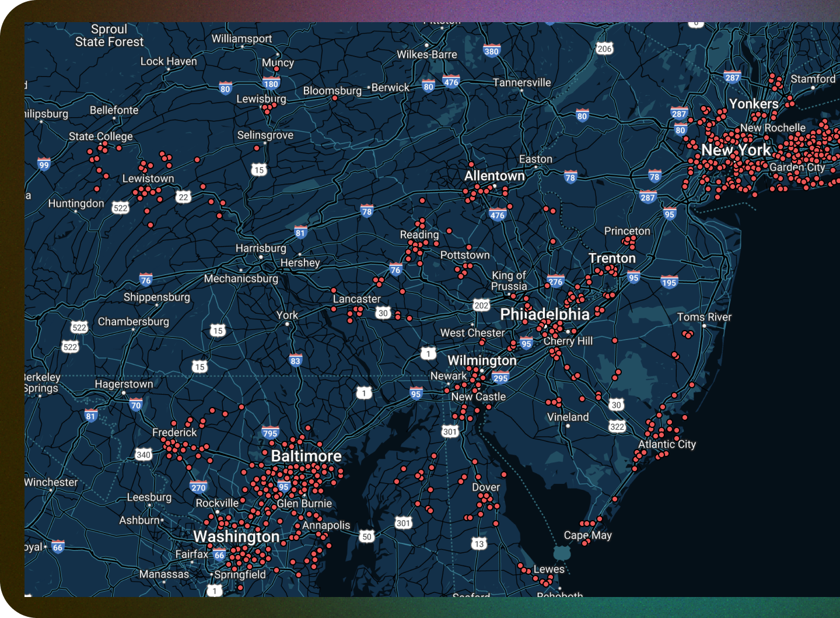Viewport: 840px width, 618px height.
Task: Click the Interstate 78 shield between Harrisburg and Allentown
Action: (x=366, y=211)
